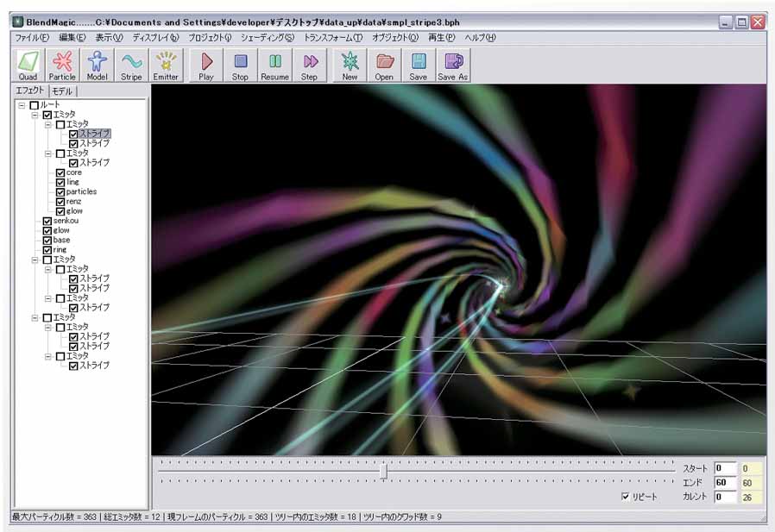Toggle the particles layer checkbox
This screenshot has height=532, width=775.
pyautogui.click(x=60, y=191)
